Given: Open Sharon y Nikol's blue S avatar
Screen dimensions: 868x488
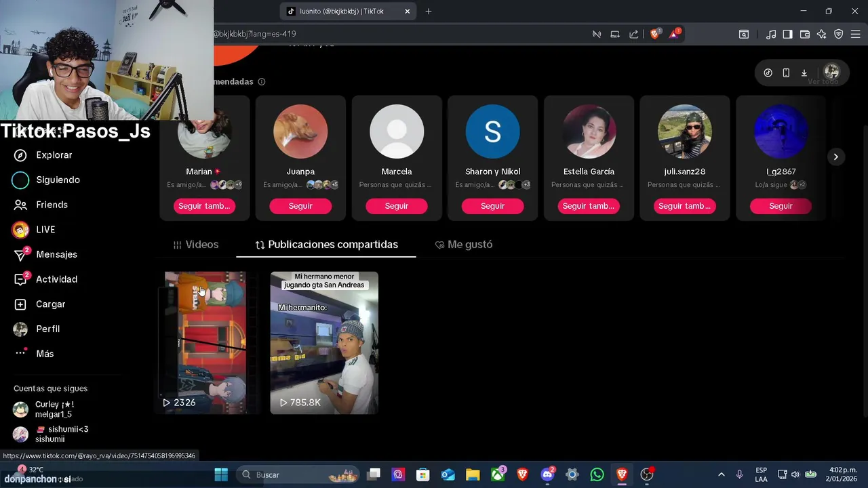Looking at the screenshot, I should pyautogui.click(x=493, y=131).
